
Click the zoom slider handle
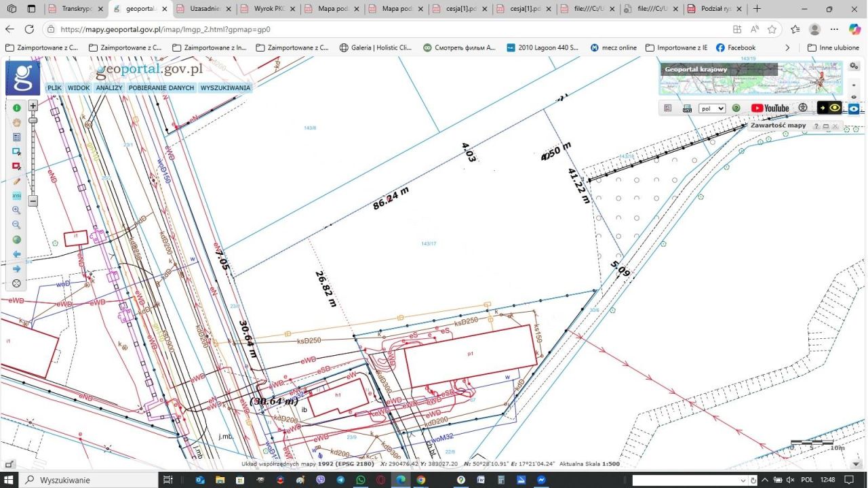click(x=33, y=121)
